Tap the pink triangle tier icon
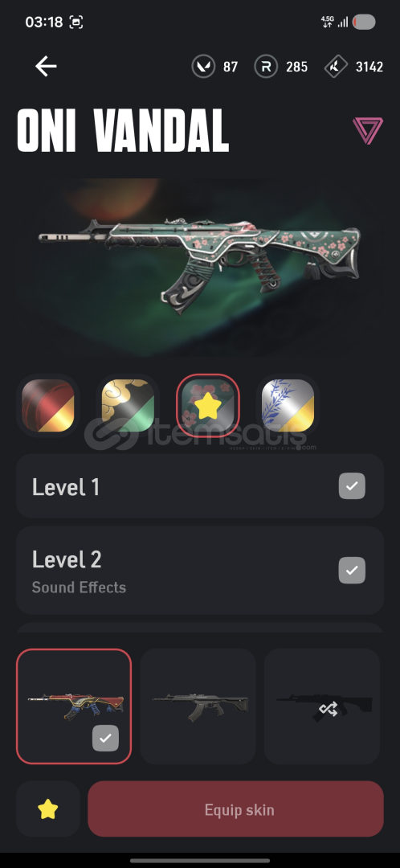The height and width of the screenshot is (868, 400). pyautogui.click(x=368, y=131)
